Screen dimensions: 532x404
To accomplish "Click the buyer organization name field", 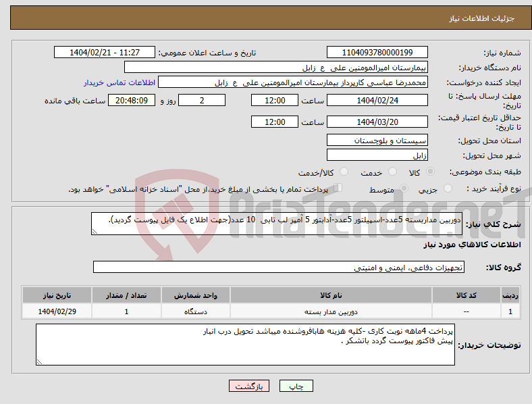I will 276,67.
